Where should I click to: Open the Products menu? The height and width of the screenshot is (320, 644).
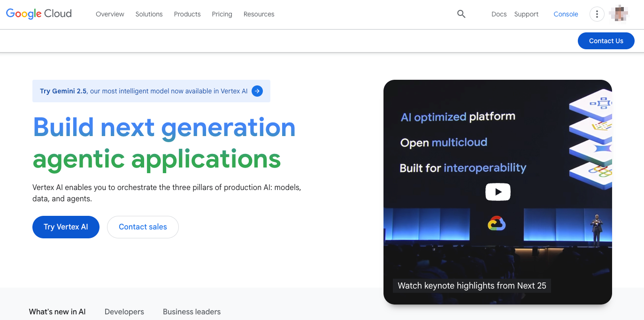click(x=187, y=14)
